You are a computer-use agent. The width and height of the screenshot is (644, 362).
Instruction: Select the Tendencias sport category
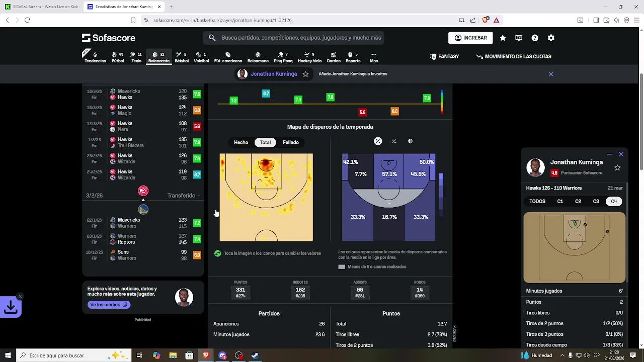95,57
